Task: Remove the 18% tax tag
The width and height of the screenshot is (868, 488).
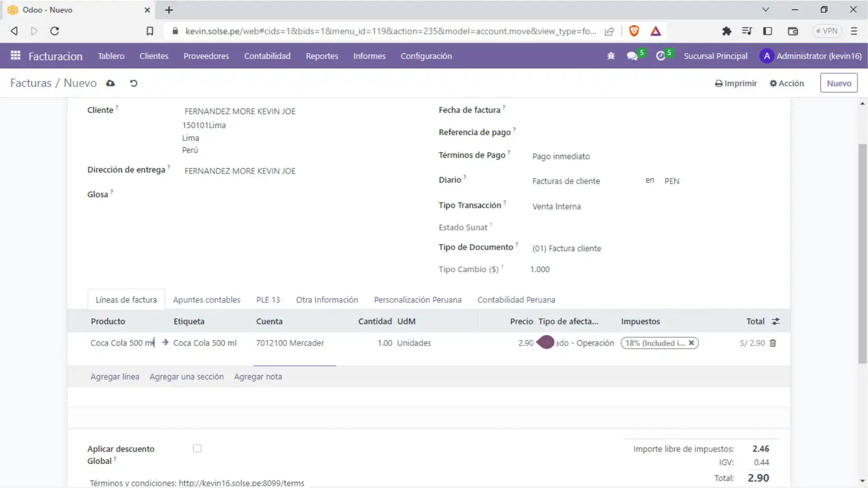Action: point(691,343)
